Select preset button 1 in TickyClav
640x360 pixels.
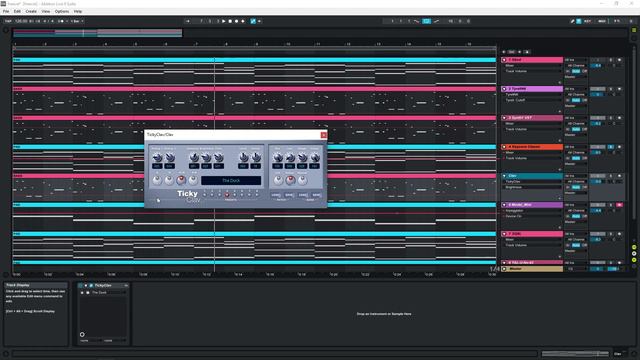(204, 195)
